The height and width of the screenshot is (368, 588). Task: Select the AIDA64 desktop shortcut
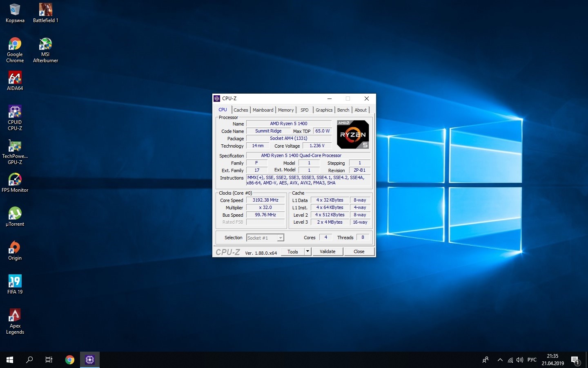(15, 81)
